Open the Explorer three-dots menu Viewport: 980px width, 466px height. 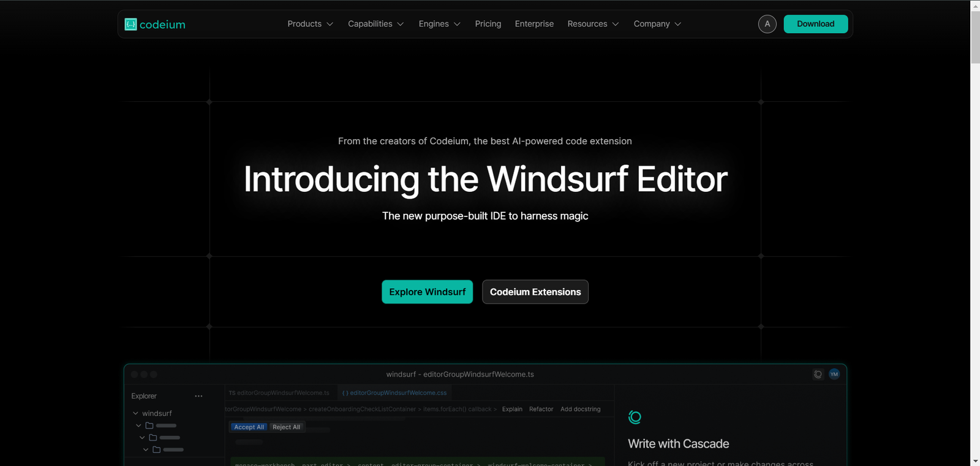(198, 396)
